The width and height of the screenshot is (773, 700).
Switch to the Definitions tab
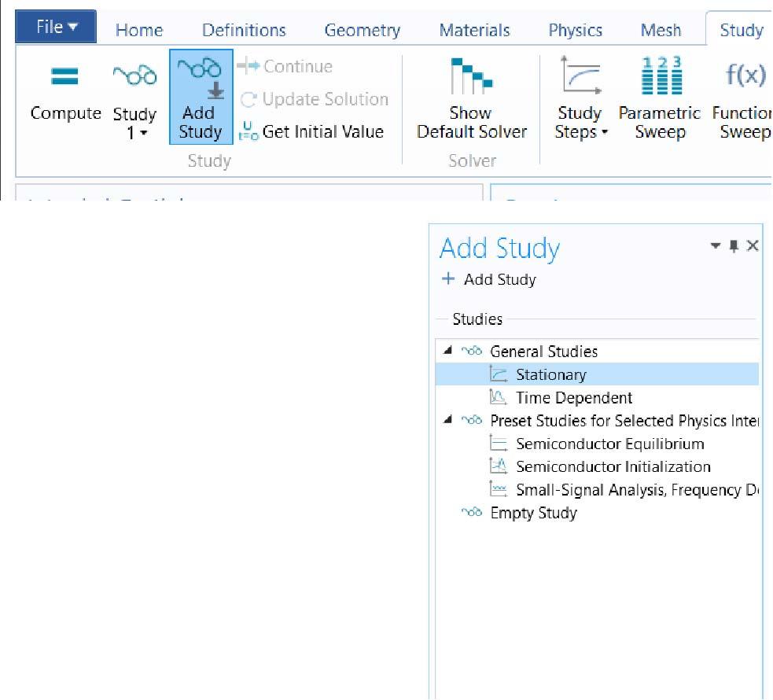(x=244, y=30)
